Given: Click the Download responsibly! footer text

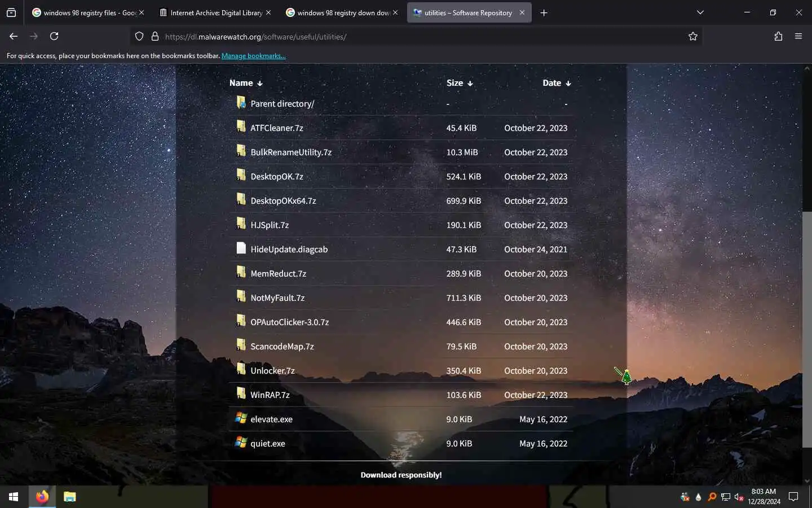Looking at the screenshot, I should pyautogui.click(x=401, y=475).
